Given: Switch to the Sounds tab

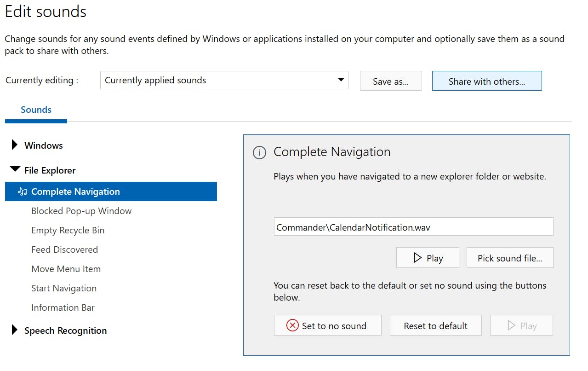Looking at the screenshot, I should 36,110.
